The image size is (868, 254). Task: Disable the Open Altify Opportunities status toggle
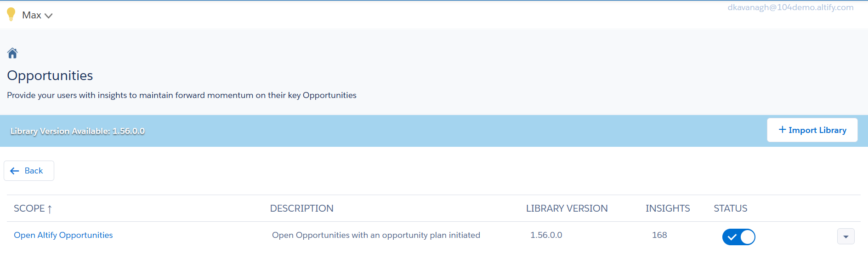point(739,237)
